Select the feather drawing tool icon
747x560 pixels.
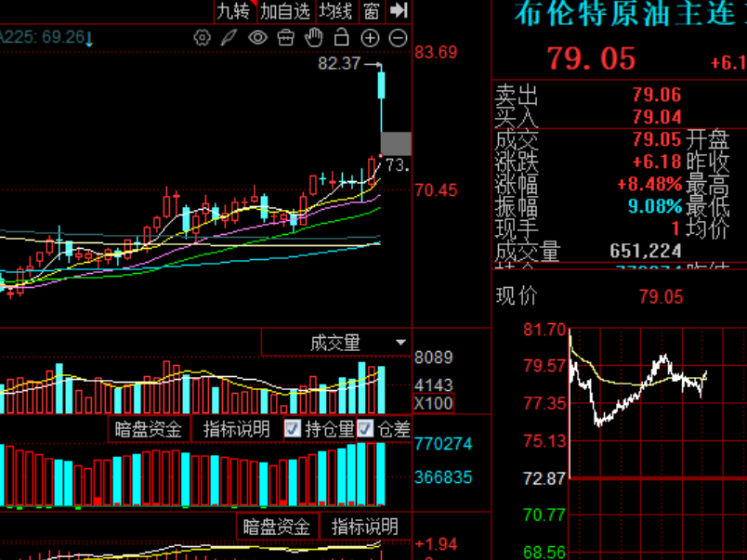coord(229,38)
